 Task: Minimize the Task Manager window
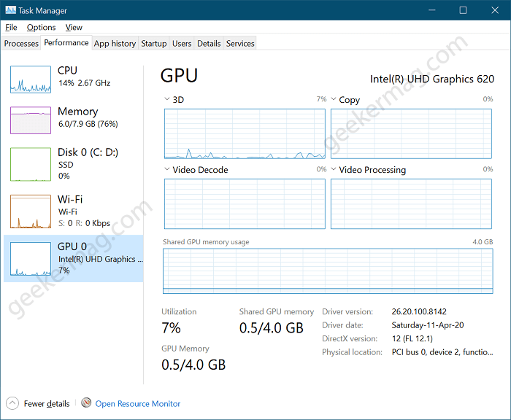coord(432,10)
